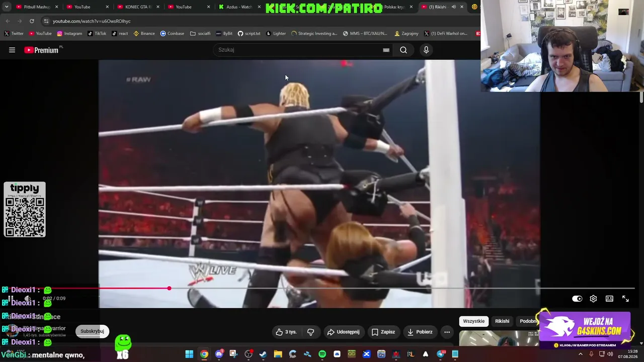Reload the page in Chrome

click(32, 21)
